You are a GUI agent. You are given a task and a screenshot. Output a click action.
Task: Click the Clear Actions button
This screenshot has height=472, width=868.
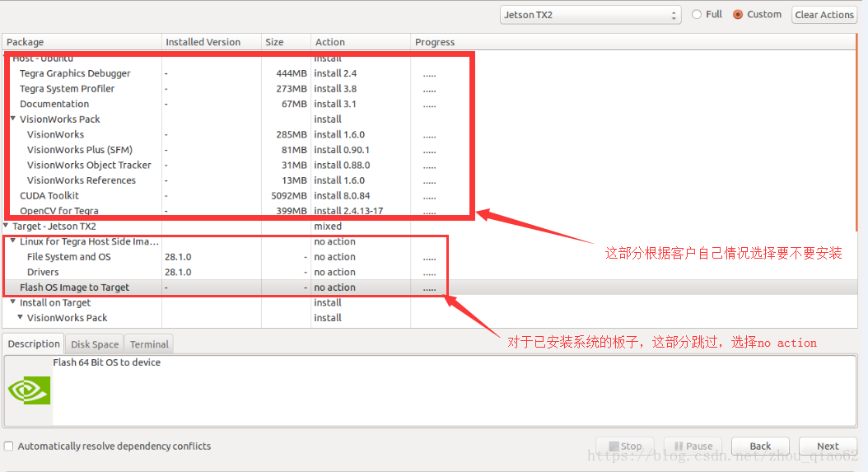824,15
